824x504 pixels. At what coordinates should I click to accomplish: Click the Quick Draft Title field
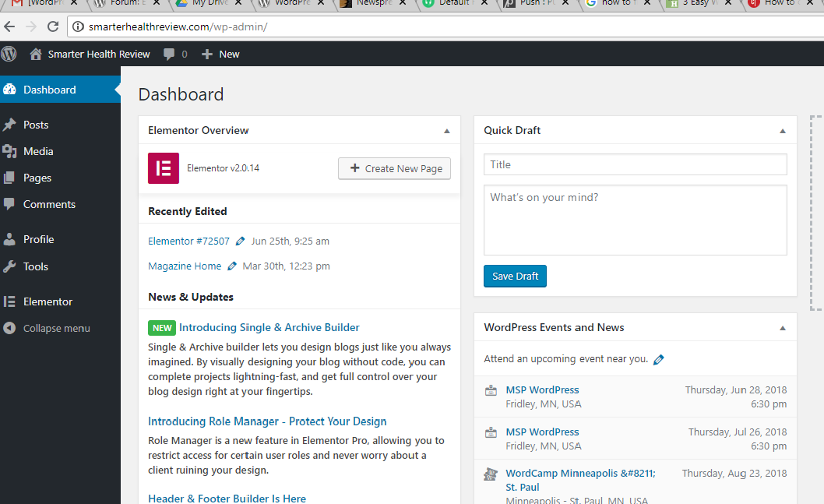pyautogui.click(x=636, y=164)
